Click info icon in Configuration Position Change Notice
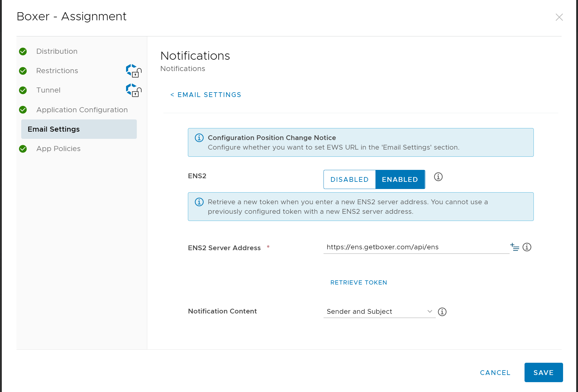 (199, 138)
